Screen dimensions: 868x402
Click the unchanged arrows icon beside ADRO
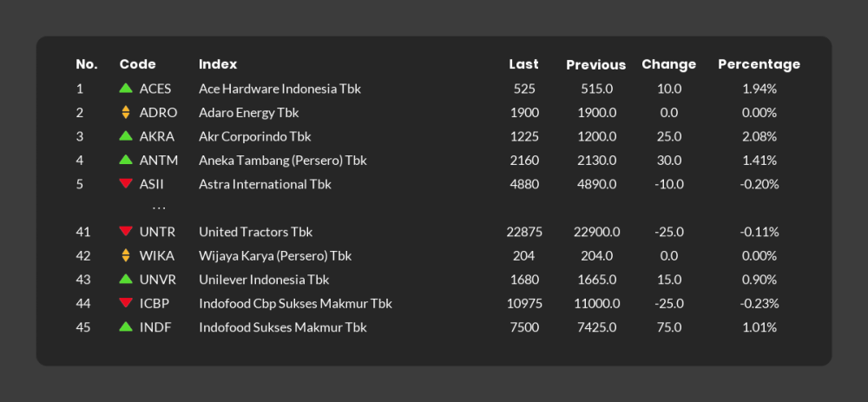(126, 112)
